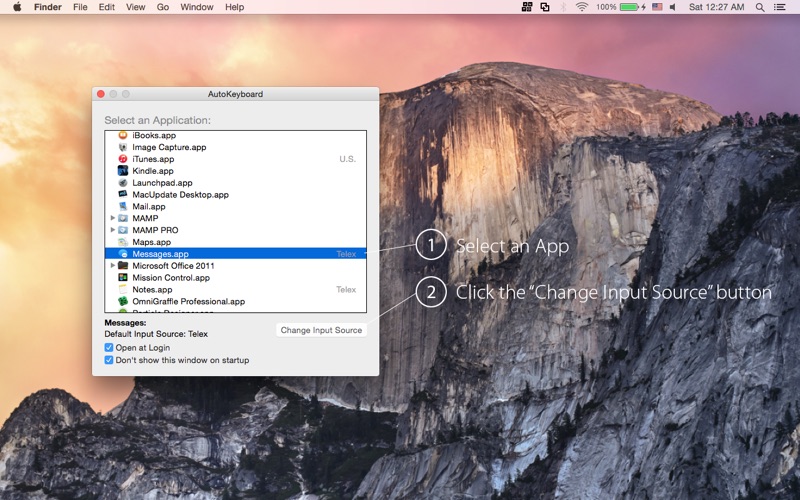800x500 pixels.
Task: Click the OmniGraffle Professional.app icon
Action: 123,301
